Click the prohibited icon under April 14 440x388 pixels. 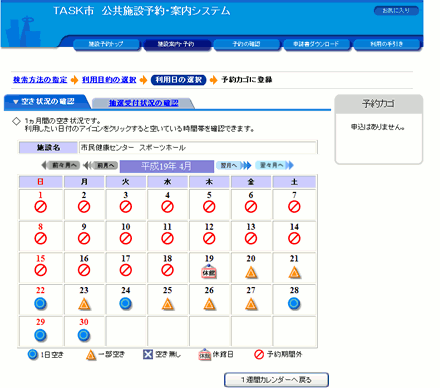coord(294,239)
